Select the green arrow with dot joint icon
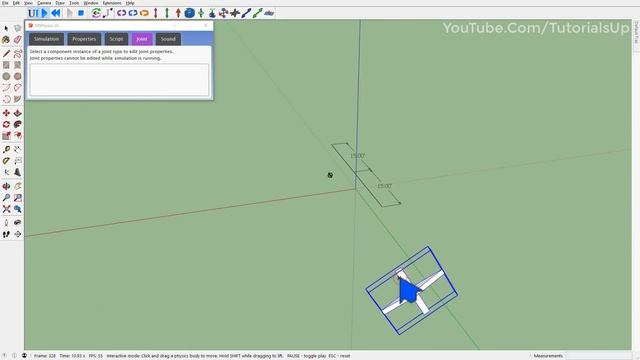The width and height of the screenshot is (640, 360). (201, 13)
